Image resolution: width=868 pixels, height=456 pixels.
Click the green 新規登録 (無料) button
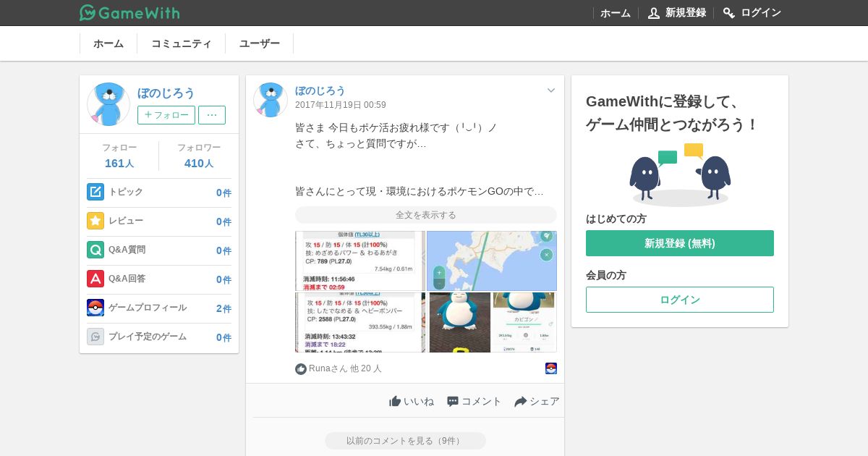[680, 243]
